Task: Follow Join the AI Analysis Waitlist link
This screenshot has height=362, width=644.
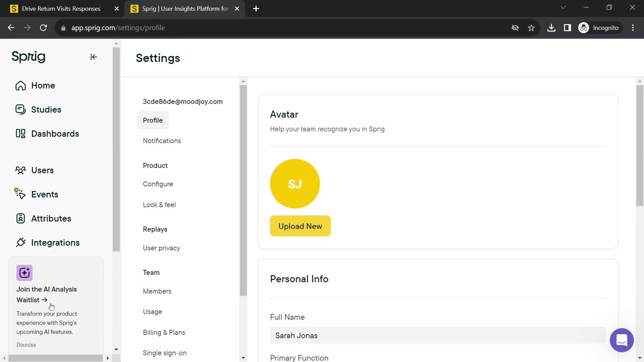Action: (47, 295)
